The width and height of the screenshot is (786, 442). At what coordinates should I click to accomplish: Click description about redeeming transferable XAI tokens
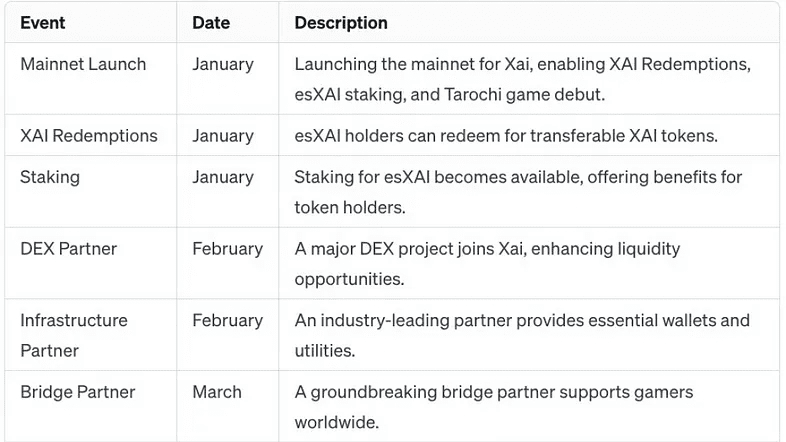click(x=506, y=135)
